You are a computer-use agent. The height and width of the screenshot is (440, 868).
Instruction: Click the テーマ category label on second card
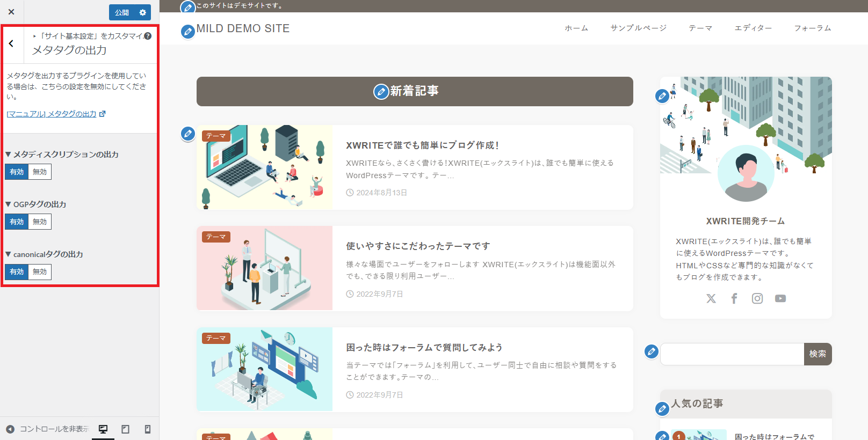[x=216, y=237]
